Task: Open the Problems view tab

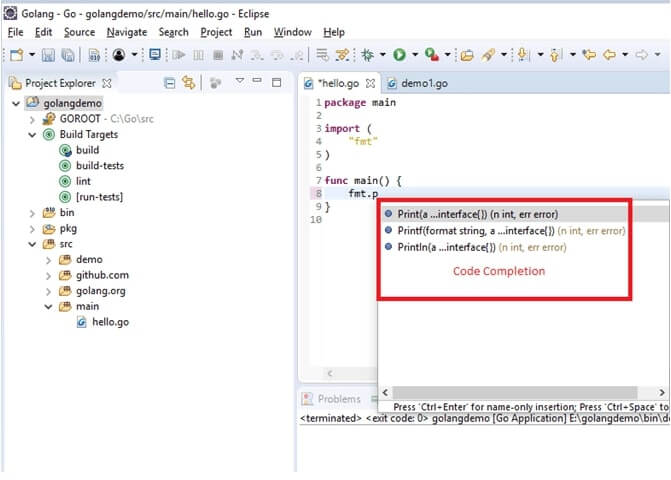Action: point(337,398)
